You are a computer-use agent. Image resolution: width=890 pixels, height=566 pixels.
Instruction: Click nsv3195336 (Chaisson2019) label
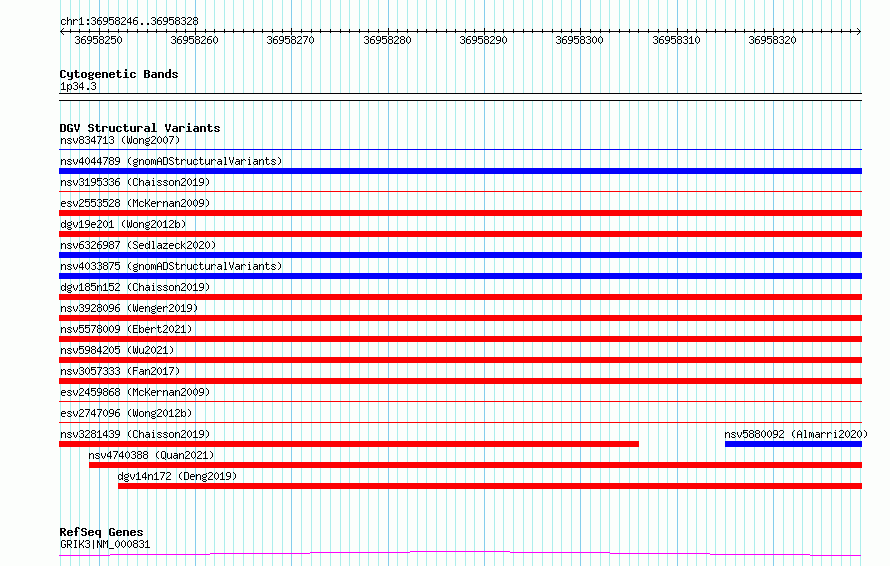(135, 182)
